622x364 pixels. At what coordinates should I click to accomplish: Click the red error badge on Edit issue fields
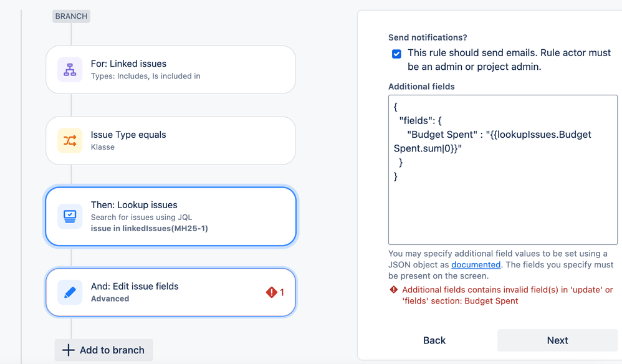[x=275, y=292]
